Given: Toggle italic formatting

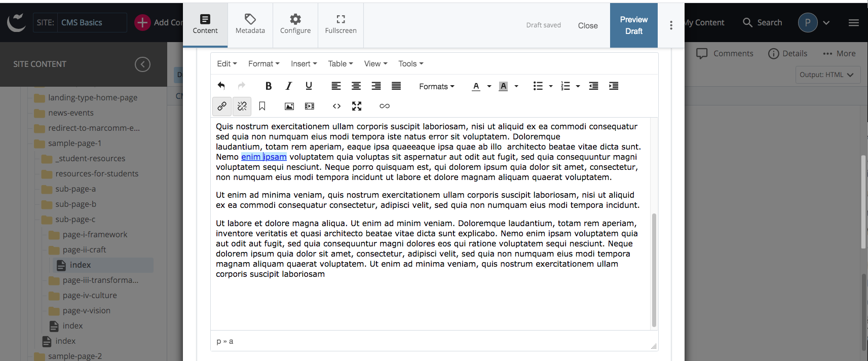Looking at the screenshot, I should pyautogui.click(x=289, y=86).
